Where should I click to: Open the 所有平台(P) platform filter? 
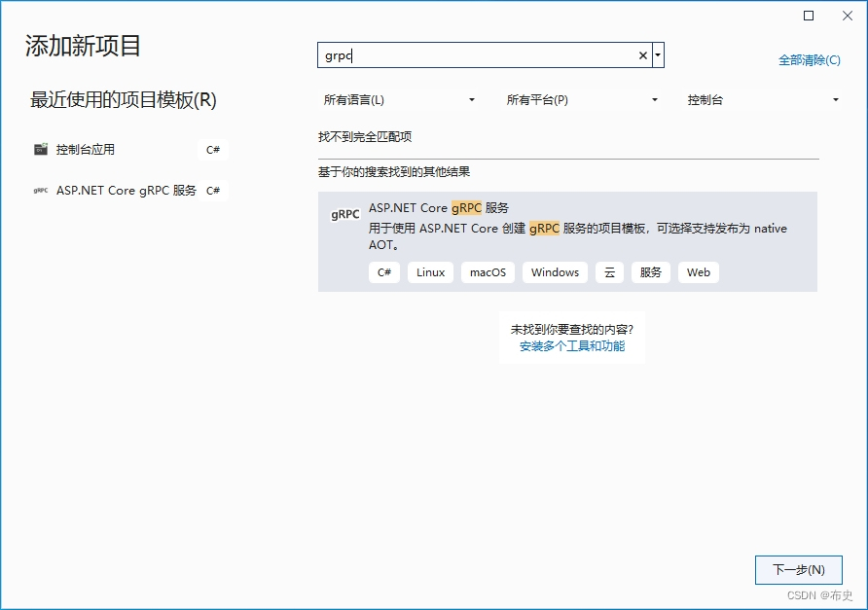(582, 100)
